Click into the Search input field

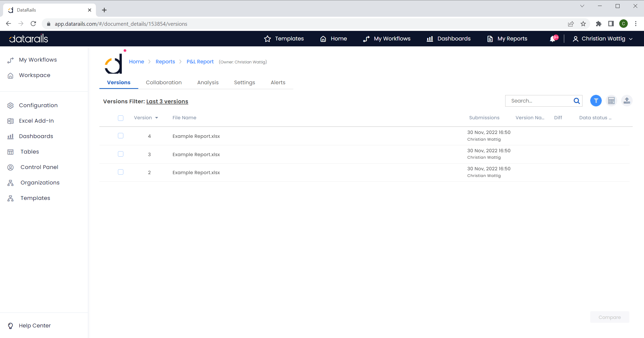[x=539, y=101]
